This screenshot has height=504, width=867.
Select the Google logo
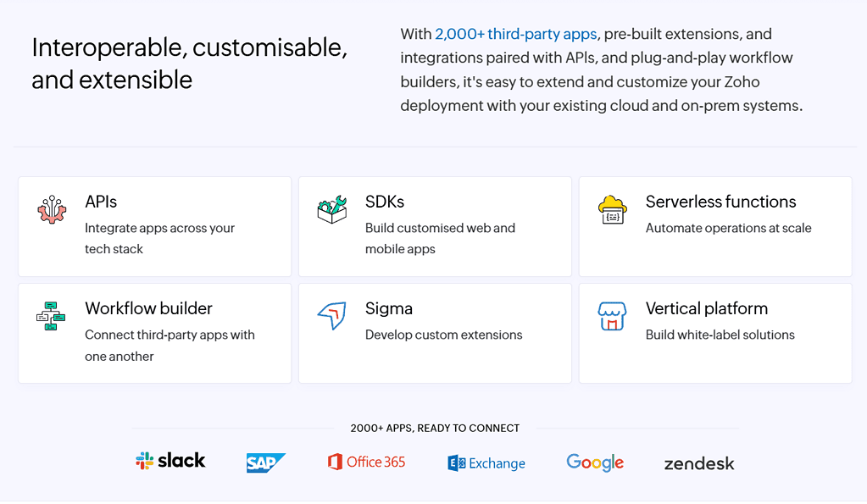click(x=594, y=462)
